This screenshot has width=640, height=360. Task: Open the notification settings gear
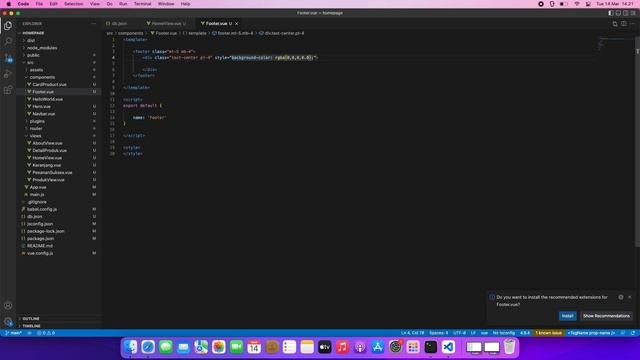click(x=620, y=297)
